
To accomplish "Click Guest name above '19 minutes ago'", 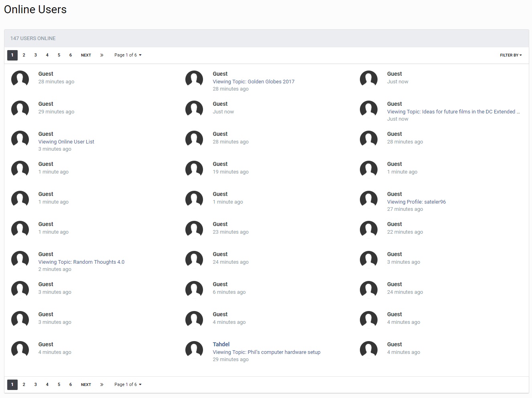I will [x=220, y=164].
